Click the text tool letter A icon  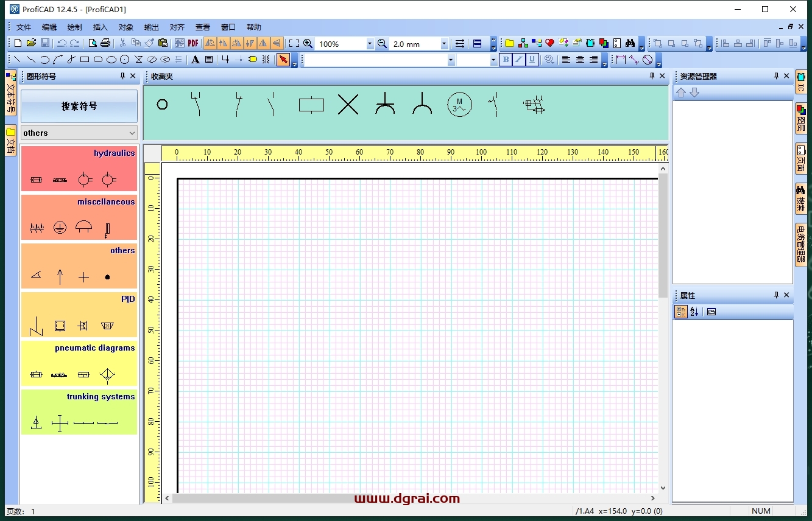tap(196, 60)
